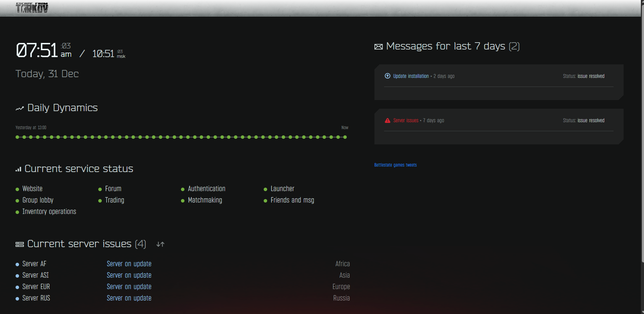Click the server list icon beside issues heading
This screenshot has height=314, width=644.
(x=20, y=244)
